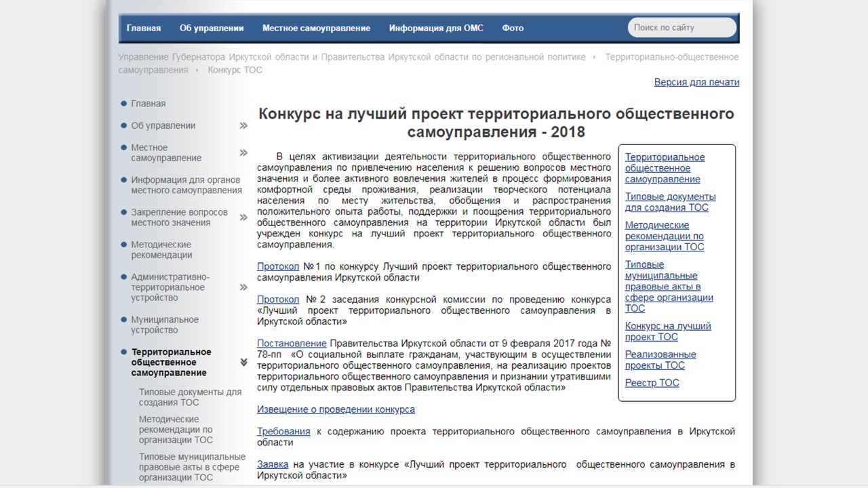Open the Конкурс ТОС breadcrumb
This screenshot has height=488, width=868.
tap(235, 70)
